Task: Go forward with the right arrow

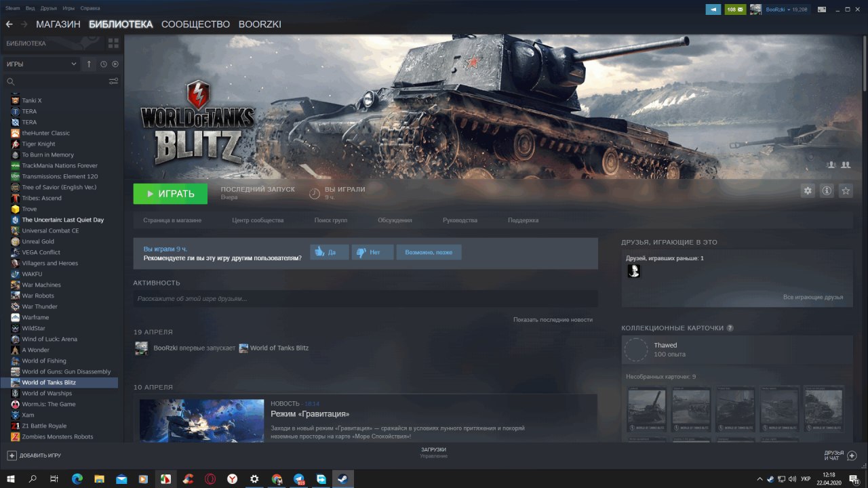Action: [24, 24]
